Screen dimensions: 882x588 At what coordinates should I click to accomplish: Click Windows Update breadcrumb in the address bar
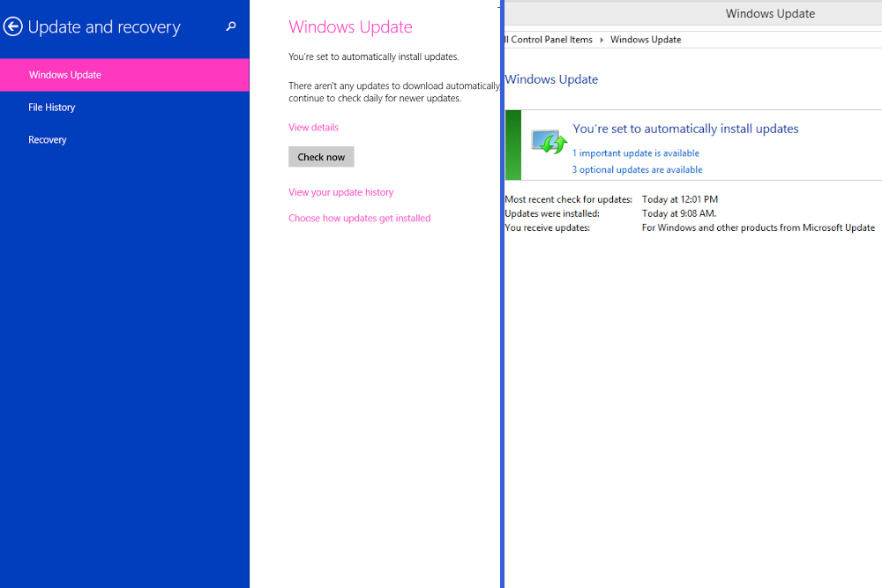pyautogui.click(x=646, y=40)
